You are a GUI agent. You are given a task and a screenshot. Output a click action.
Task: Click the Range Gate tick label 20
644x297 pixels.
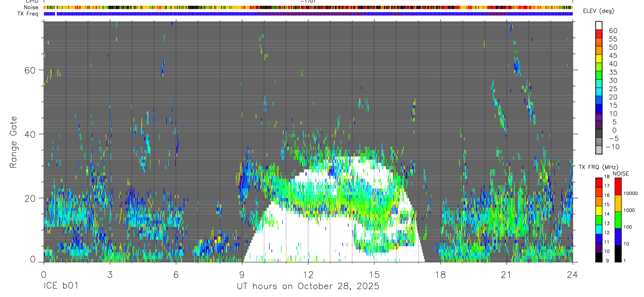point(30,198)
